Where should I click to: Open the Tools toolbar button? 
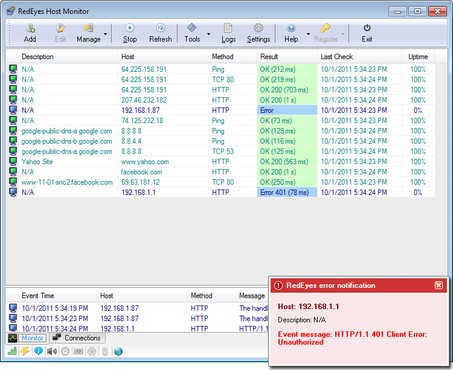tap(192, 33)
